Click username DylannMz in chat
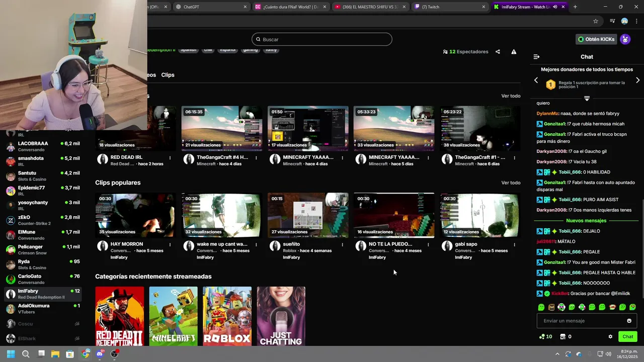Screen dimensions: 644x362 click(x=547, y=114)
